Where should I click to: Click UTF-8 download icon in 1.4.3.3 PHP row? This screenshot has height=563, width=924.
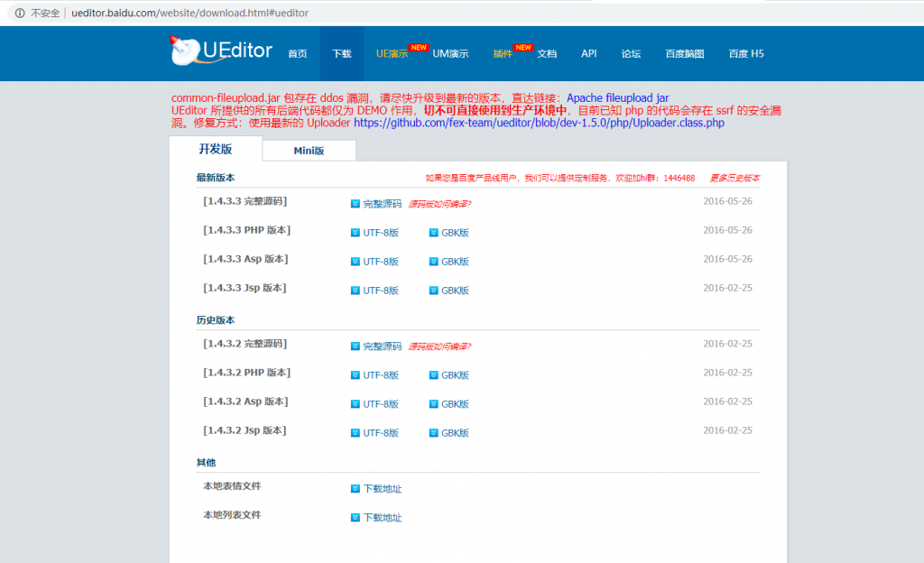click(x=356, y=233)
